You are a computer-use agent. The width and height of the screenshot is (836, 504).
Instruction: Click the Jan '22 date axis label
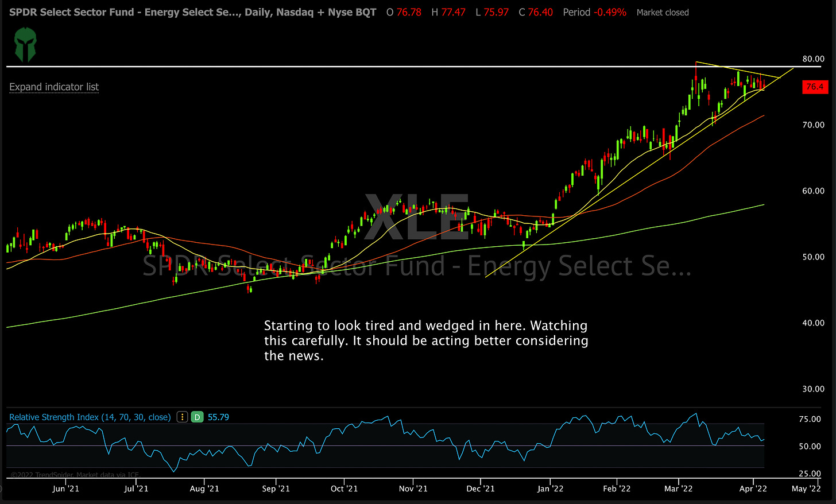pyautogui.click(x=550, y=489)
